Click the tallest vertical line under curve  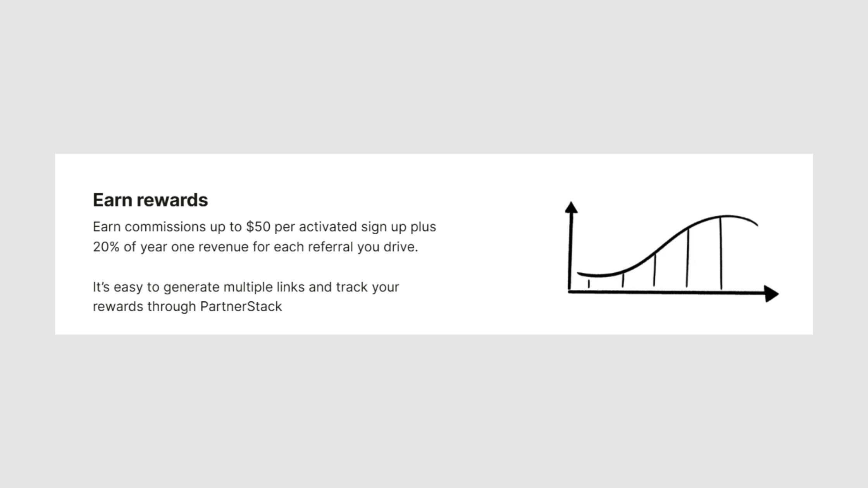(x=721, y=253)
